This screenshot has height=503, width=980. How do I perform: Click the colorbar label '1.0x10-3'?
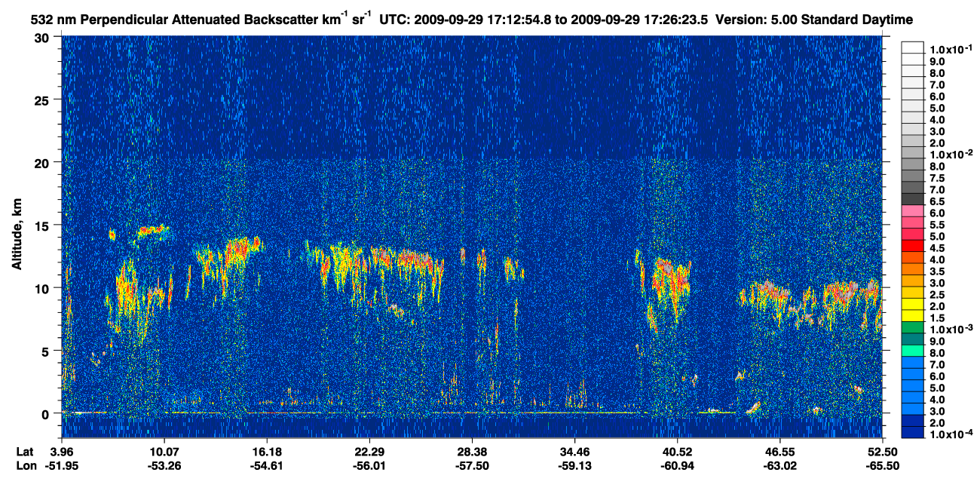[951, 329]
